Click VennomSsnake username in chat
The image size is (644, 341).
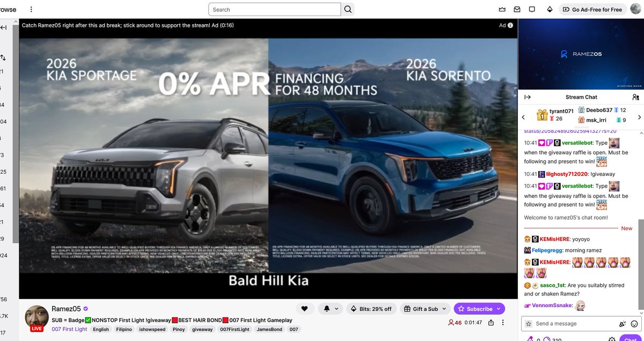point(552,305)
